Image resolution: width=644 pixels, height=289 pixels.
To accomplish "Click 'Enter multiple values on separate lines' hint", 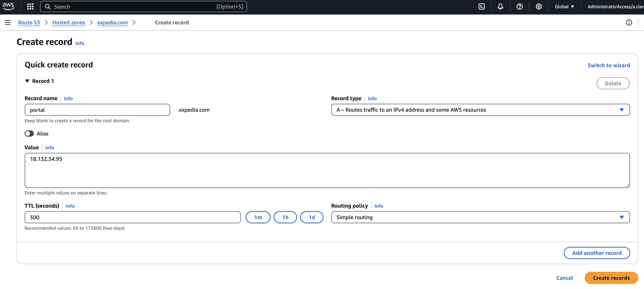I will click(66, 193).
